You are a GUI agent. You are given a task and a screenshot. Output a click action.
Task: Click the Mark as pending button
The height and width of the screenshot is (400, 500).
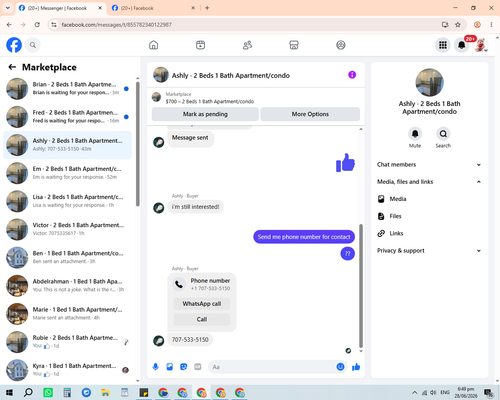(x=205, y=114)
